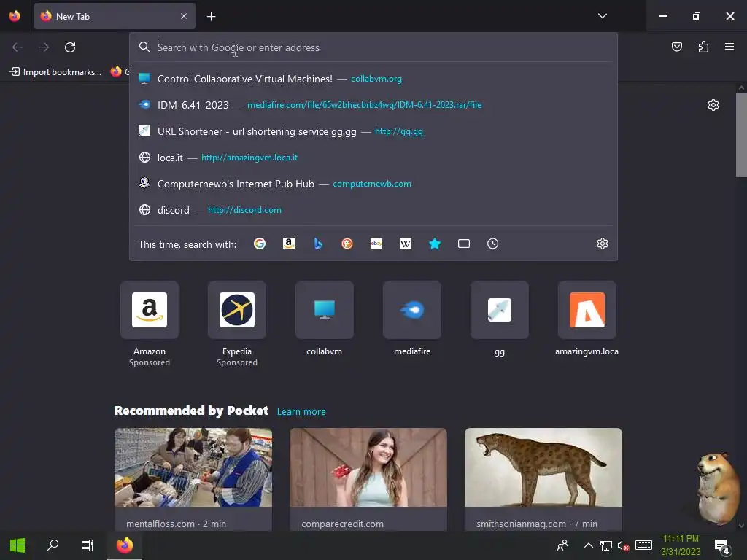Search this time with eBay
The width and height of the screenshot is (747, 560).
point(376,244)
